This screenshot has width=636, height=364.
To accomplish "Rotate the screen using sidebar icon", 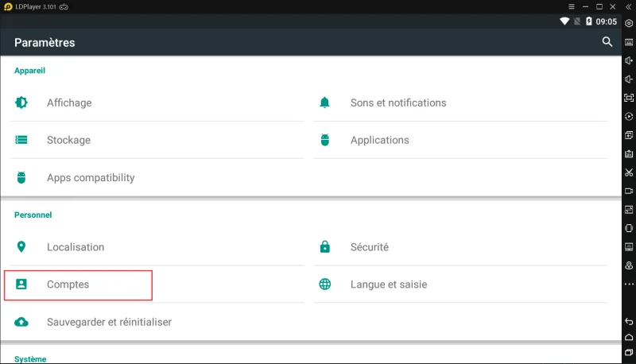I will click(x=629, y=228).
